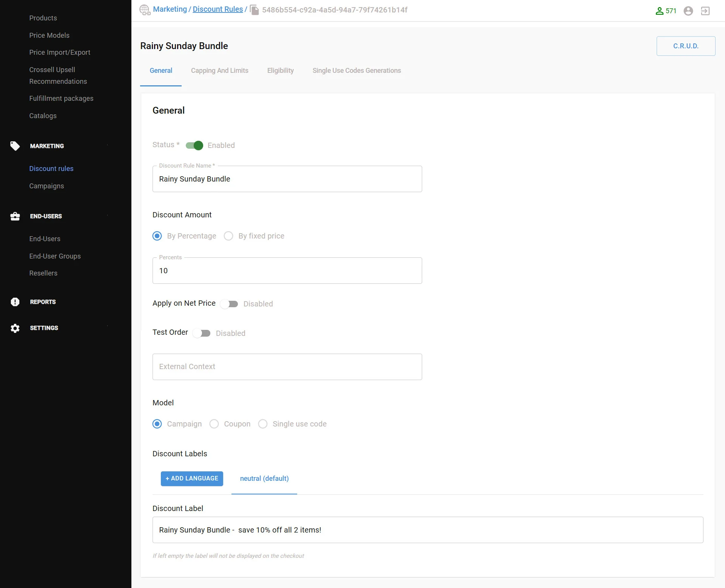Select the By fixed price radio
Image resolution: width=725 pixels, height=588 pixels.
click(x=228, y=236)
